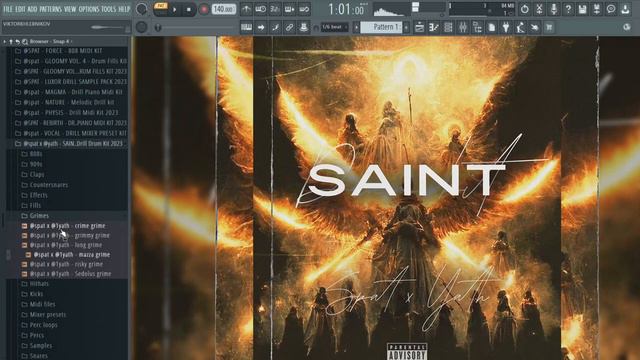Toggle the Record button
This screenshot has height=360, width=640.
(x=203, y=9)
